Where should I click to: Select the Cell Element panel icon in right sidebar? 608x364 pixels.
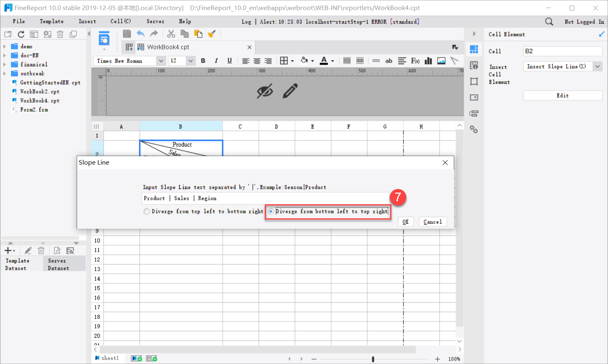pyautogui.click(x=474, y=49)
